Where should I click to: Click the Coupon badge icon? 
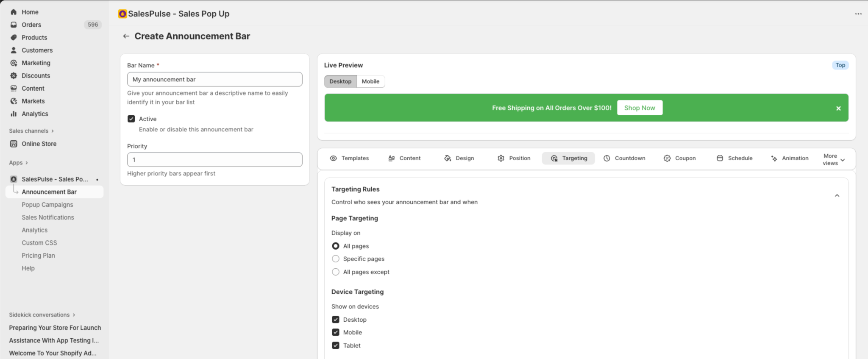coord(667,158)
